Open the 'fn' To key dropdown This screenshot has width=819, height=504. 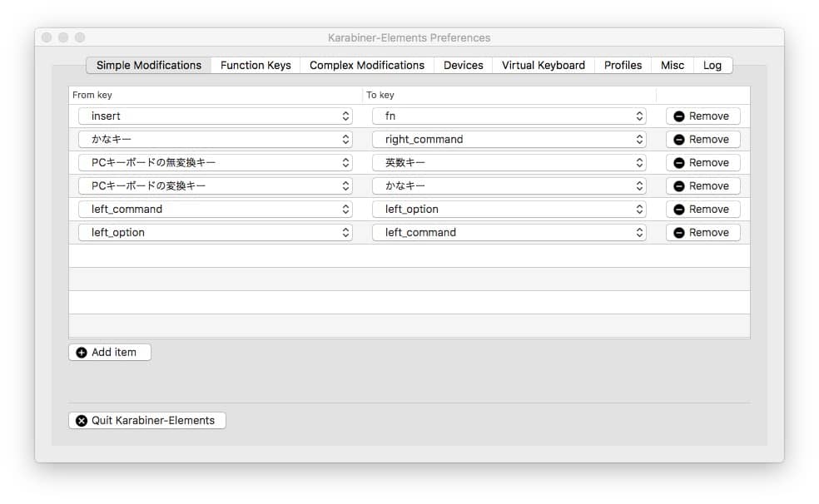pos(509,116)
